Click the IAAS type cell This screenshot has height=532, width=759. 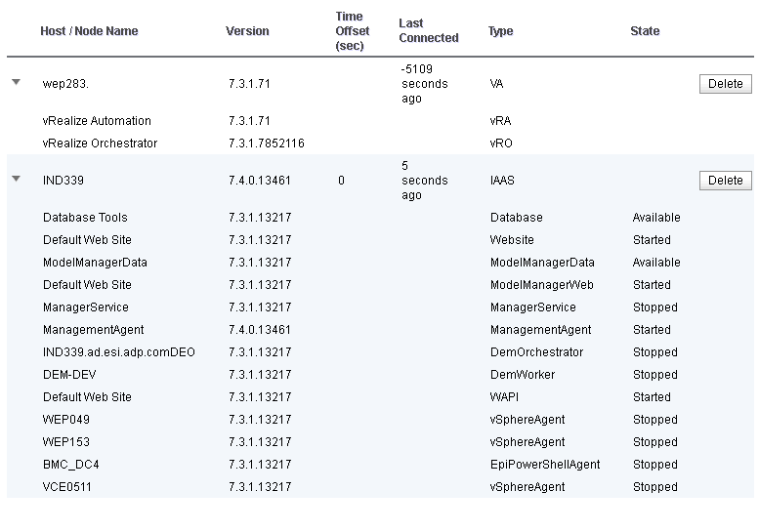tap(502, 181)
